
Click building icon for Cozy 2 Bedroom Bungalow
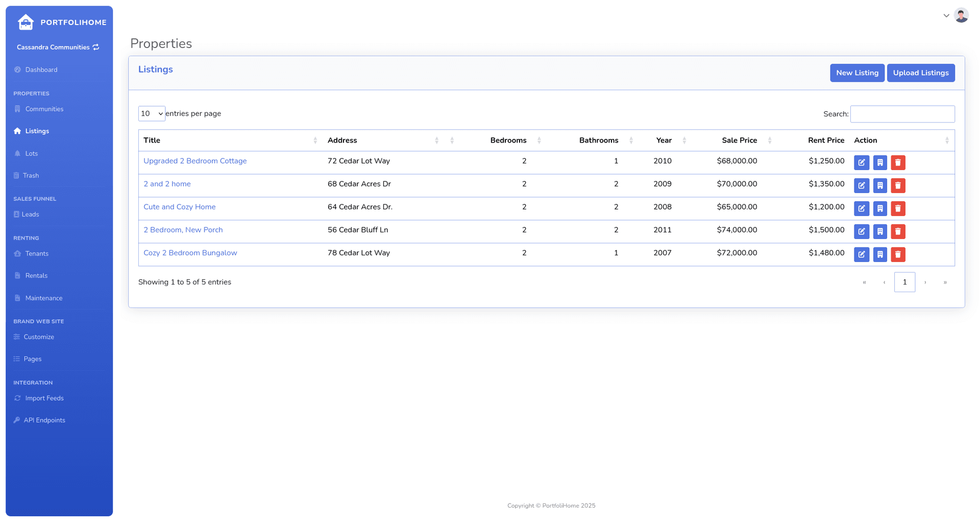click(879, 254)
